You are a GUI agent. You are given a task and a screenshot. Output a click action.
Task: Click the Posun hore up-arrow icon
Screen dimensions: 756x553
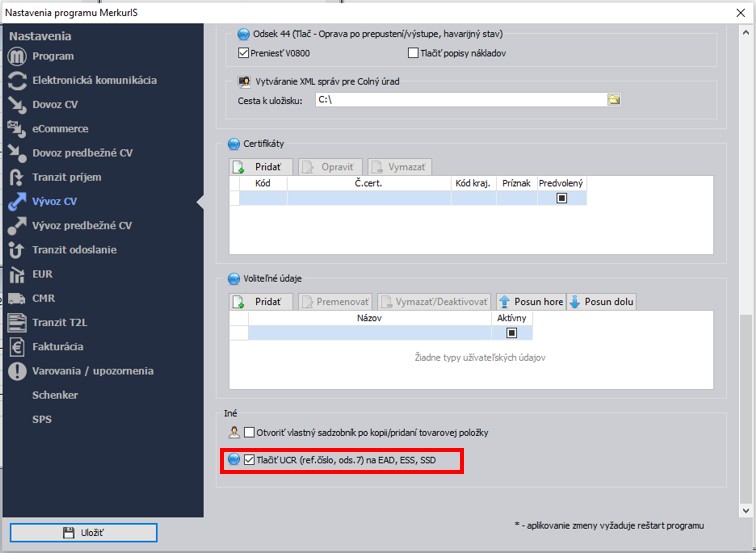click(504, 302)
